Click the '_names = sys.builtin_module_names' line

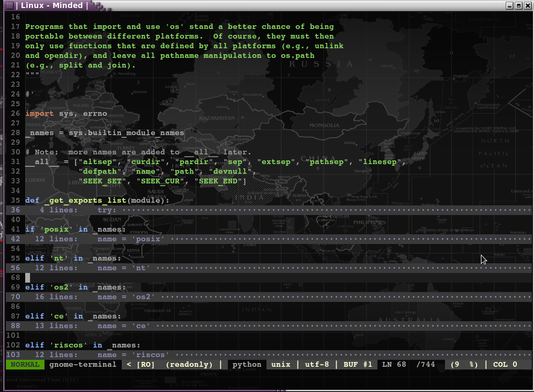pos(105,133)
